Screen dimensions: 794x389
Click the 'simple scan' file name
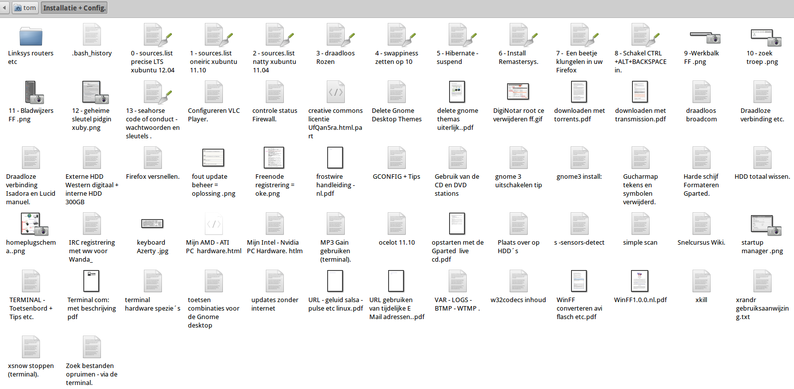pos(640,242)
